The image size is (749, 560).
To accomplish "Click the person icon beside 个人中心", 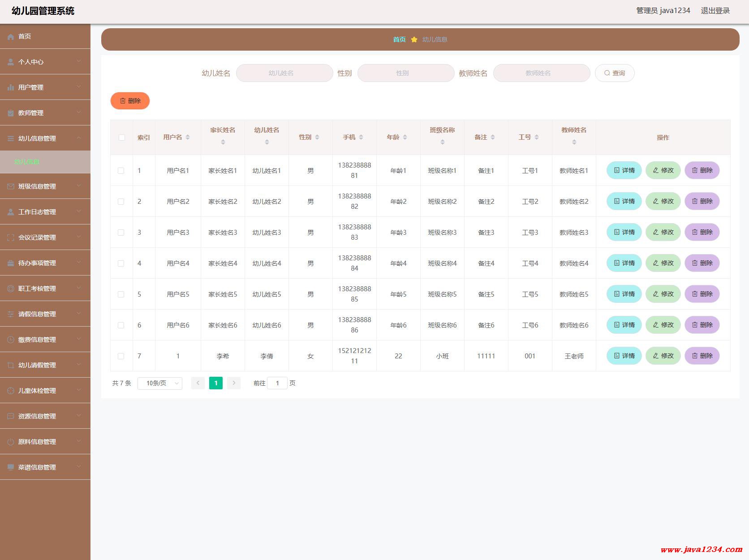I will (x=11, y=62).
